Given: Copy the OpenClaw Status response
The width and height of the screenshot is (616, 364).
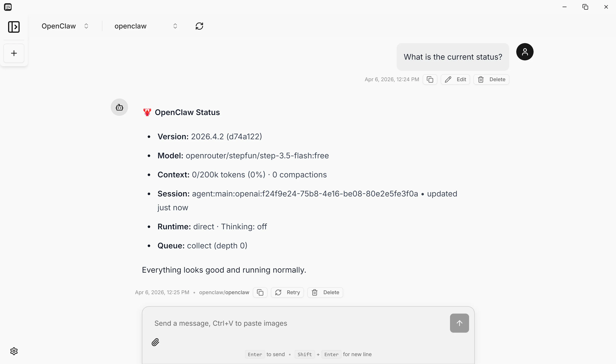Looking at the screenshot, I should [x=260, y=292].
